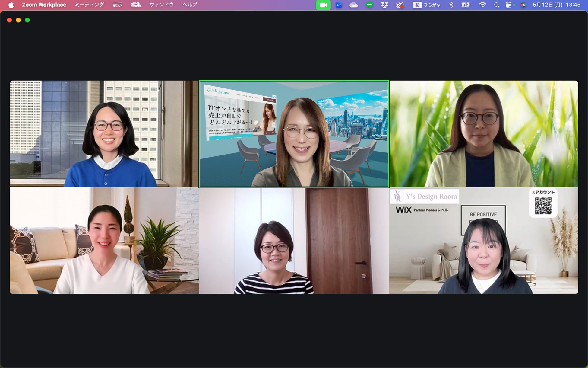This screenshot has height=368, width=588.
Task: Open the OneDrive cloud menu bar icon
Action: (x=354, y=5)
